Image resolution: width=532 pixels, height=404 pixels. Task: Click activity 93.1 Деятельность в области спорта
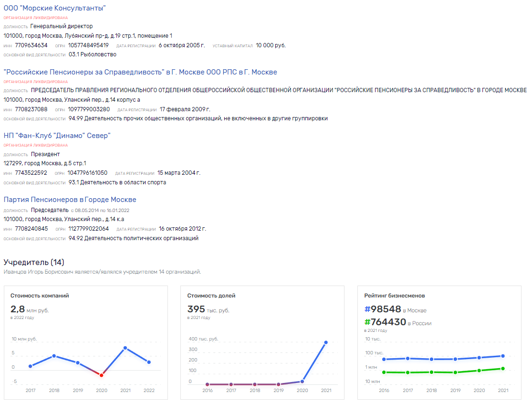click(117, 182)
